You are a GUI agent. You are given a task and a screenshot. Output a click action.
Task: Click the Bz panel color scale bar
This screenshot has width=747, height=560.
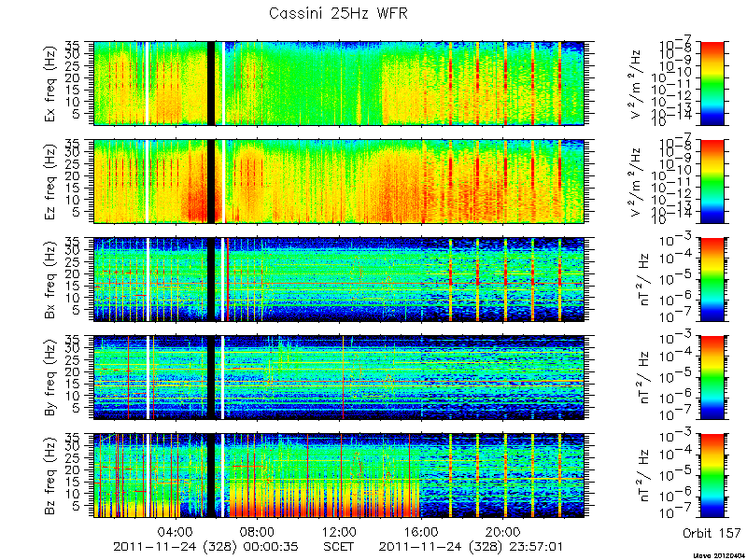pos(712,476)
